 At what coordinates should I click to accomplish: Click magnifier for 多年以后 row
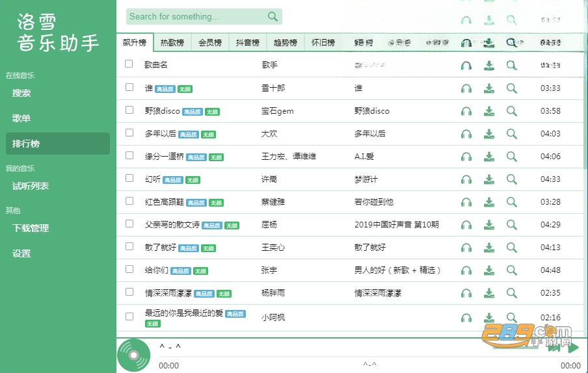(x=511, y=134)
